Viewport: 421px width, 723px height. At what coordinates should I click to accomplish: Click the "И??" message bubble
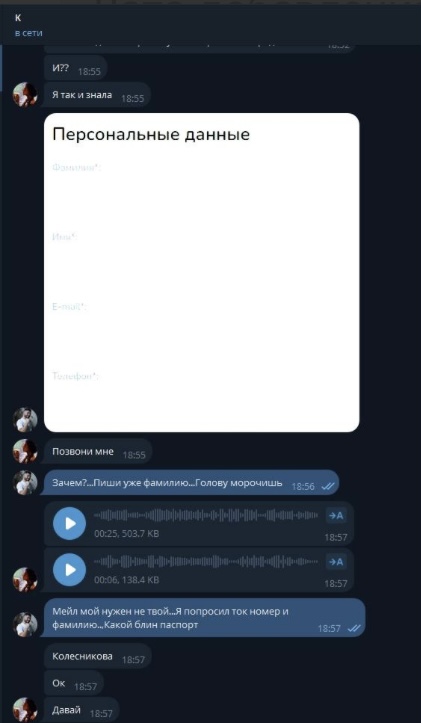coord(76,68)
